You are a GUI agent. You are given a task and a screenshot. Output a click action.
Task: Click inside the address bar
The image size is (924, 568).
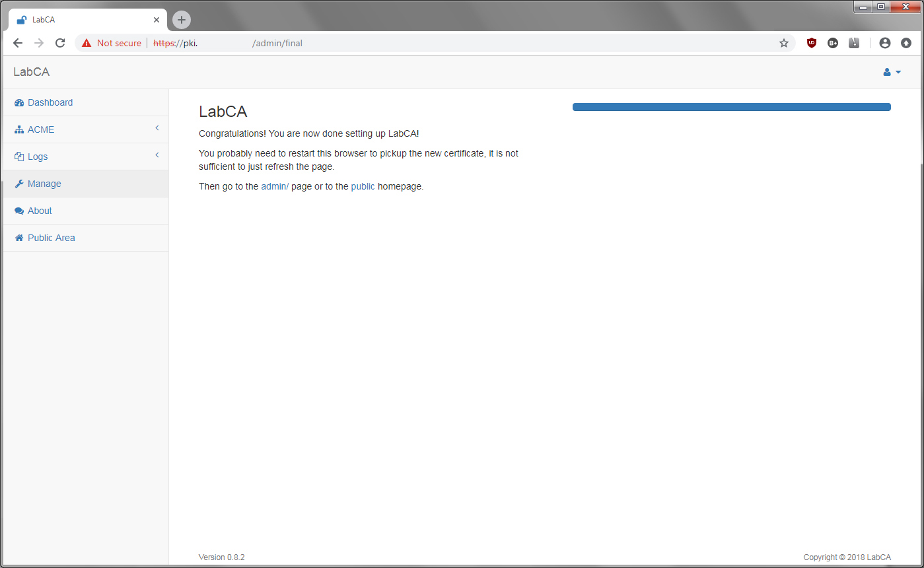(x=396, y=42)
